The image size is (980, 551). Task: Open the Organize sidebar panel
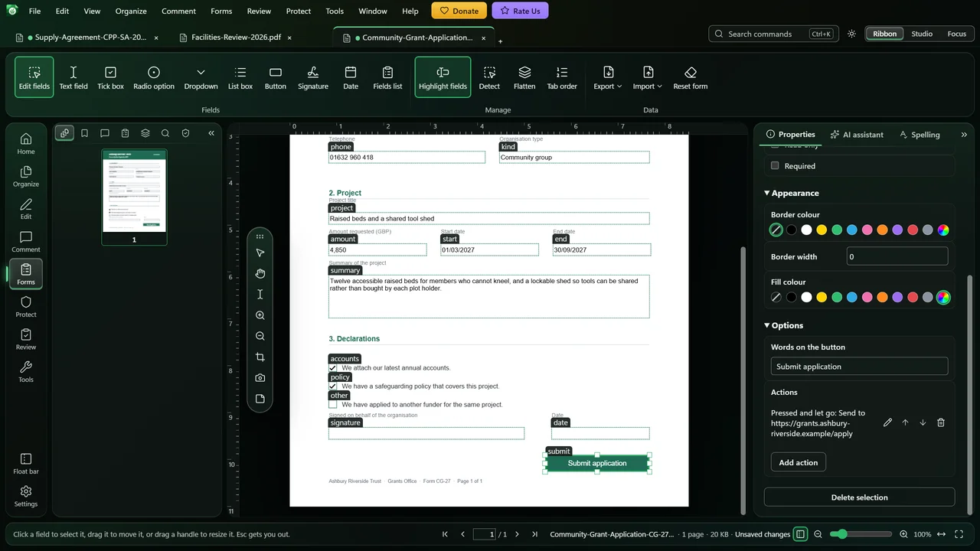[x=26, y=176]
